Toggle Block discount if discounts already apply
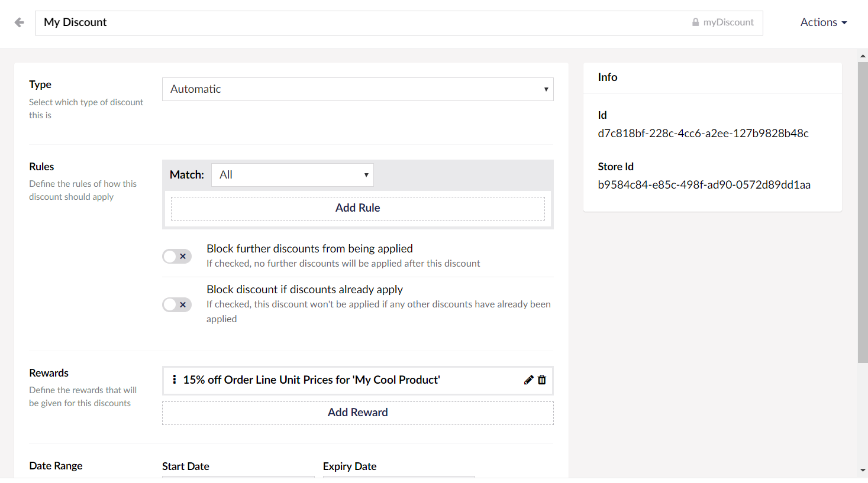 pos(177,304)
